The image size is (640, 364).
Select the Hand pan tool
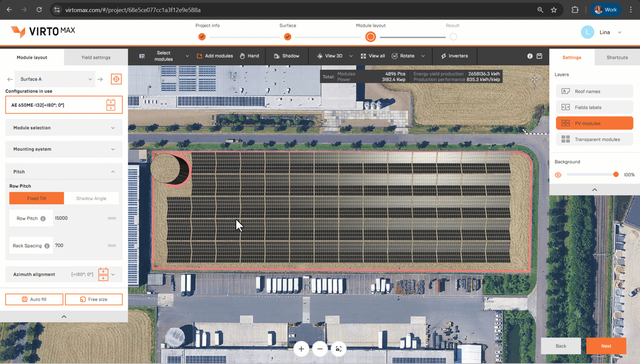[249, 56]
